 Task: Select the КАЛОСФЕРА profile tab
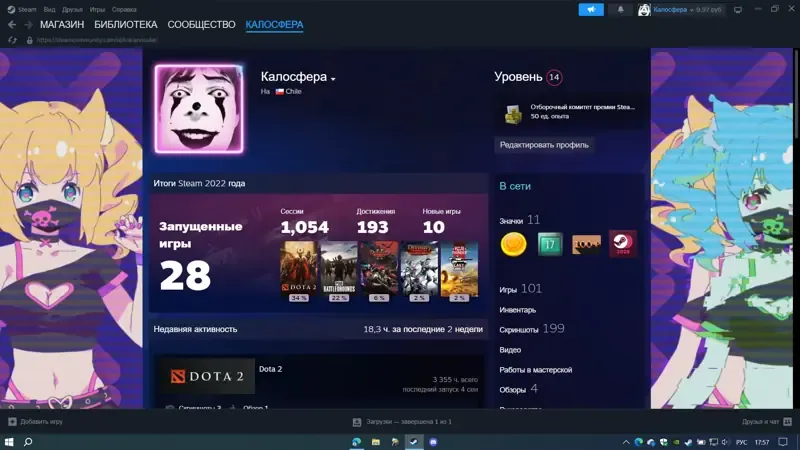pyautogui.click(x=274, y=24)
